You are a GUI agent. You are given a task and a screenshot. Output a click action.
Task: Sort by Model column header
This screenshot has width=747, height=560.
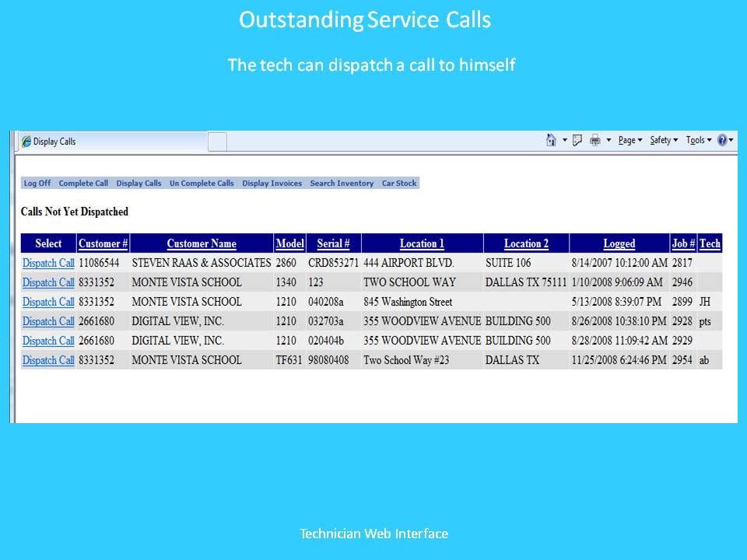point(289,243)
